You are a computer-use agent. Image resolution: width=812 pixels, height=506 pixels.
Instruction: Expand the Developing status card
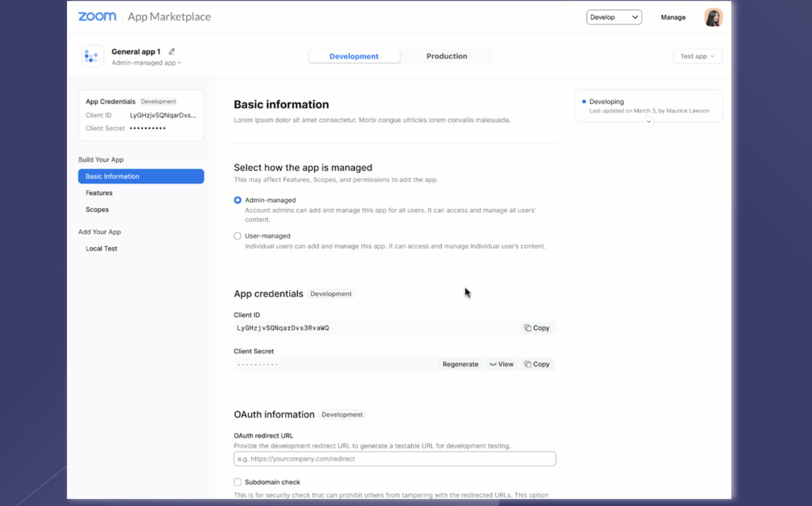pos(648,121)
